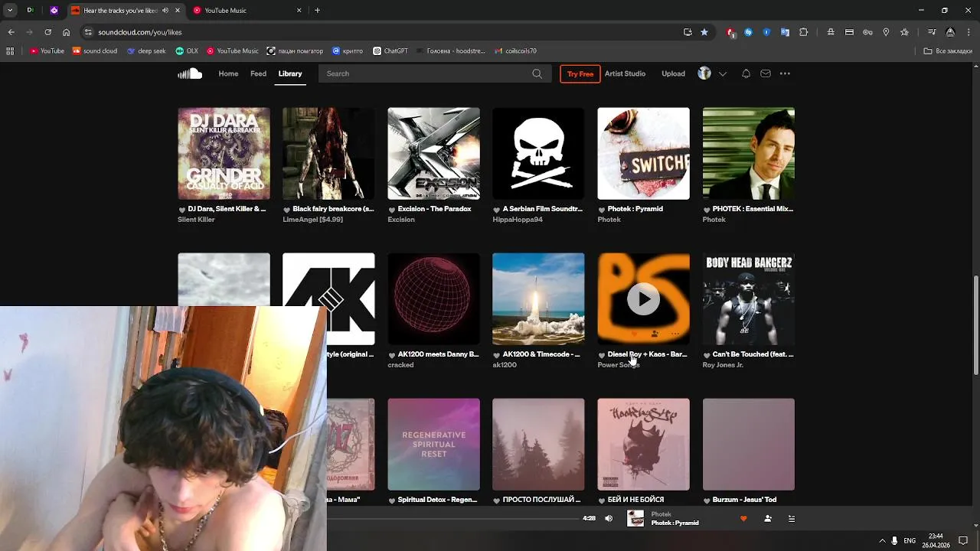The height and width of the screenshot is (551, 980).
Task: Open PHOTEK : Essential Mix track title
Action: click(x=753, y=209)
